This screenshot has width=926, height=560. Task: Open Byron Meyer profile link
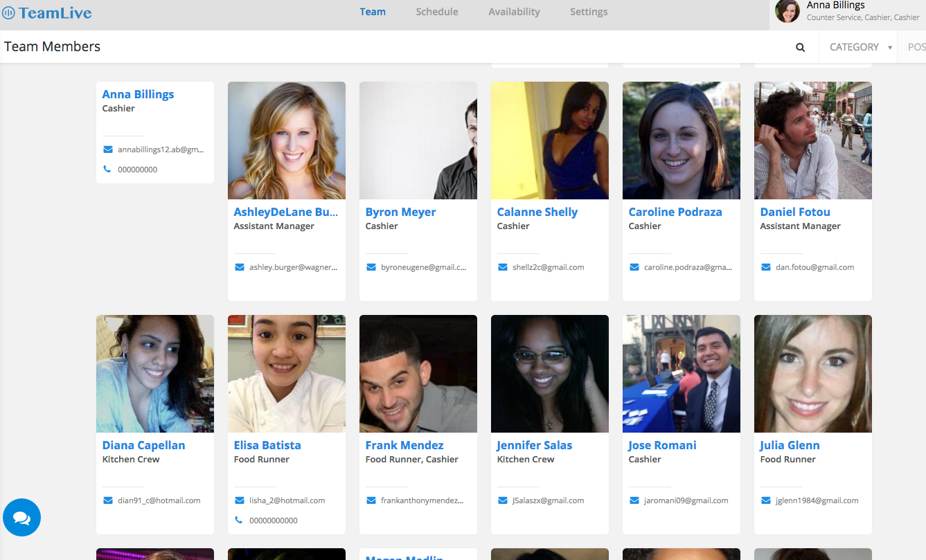pos(400,212)
